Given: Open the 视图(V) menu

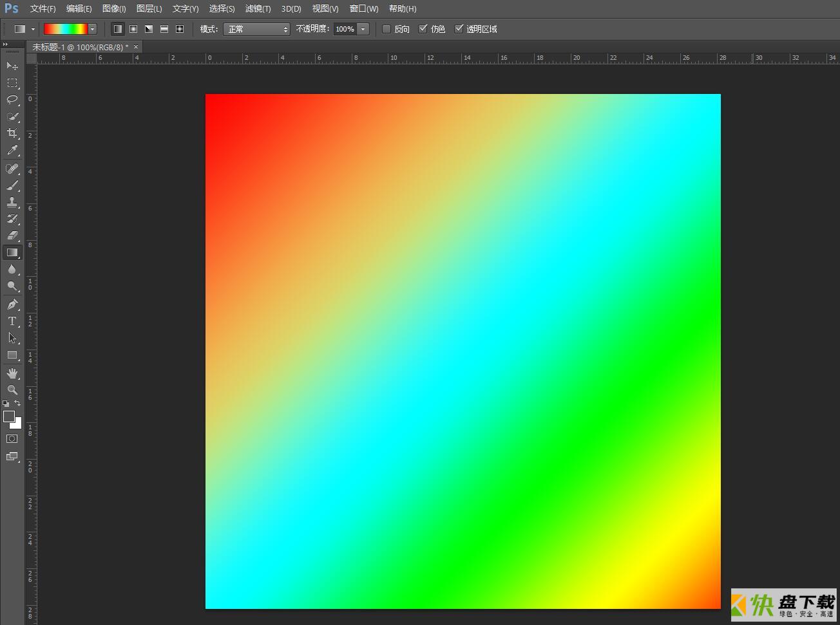Looking at the screenshot, I should (325, 8).
